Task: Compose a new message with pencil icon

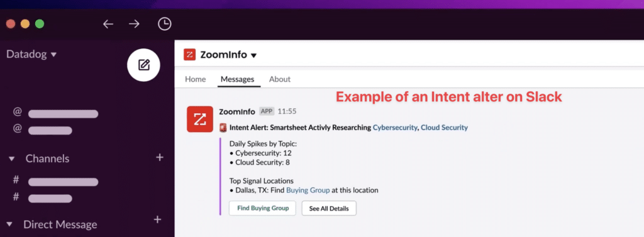Action: [x=144, y=65]
